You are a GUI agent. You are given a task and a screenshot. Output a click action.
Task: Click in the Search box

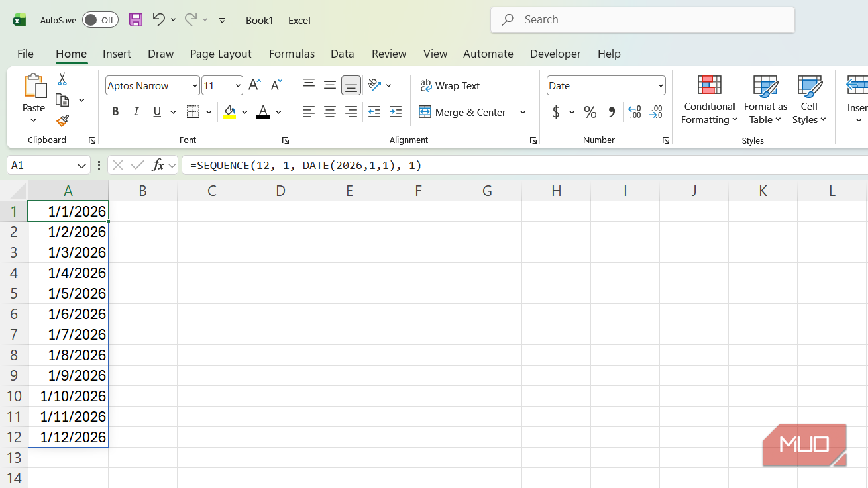[643, 20]
